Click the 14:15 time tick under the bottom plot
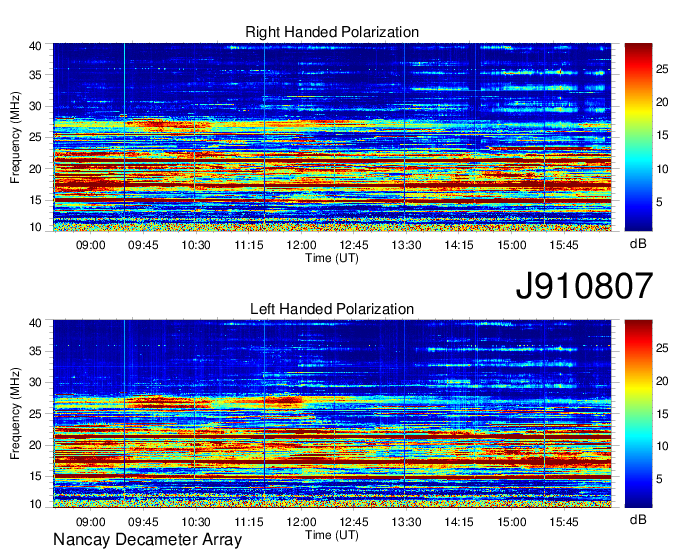This screenshot has height=552, width=680. point(459,522)
